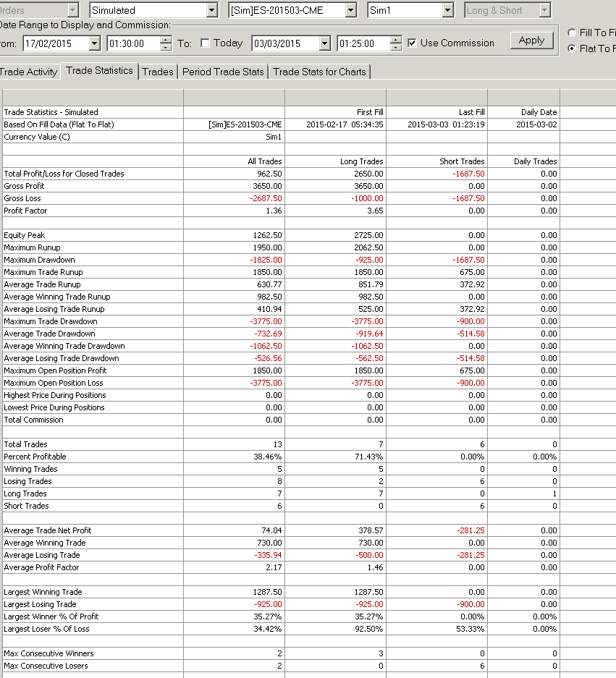Viewport: 616px width, 678px height.
Task: Open the From date 17/02/2015 calendar dropdown
Action: (x=94, y=43)
